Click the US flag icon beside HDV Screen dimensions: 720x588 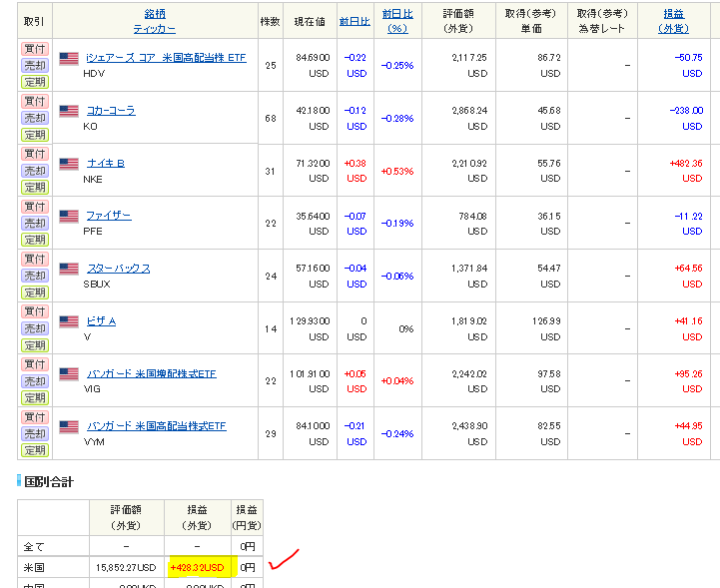[69, 58]
